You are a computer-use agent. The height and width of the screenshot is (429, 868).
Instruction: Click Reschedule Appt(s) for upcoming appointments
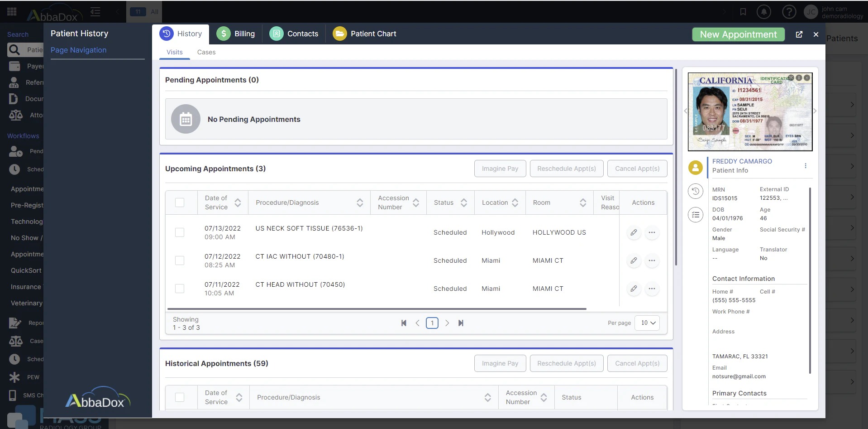[566, 168]
